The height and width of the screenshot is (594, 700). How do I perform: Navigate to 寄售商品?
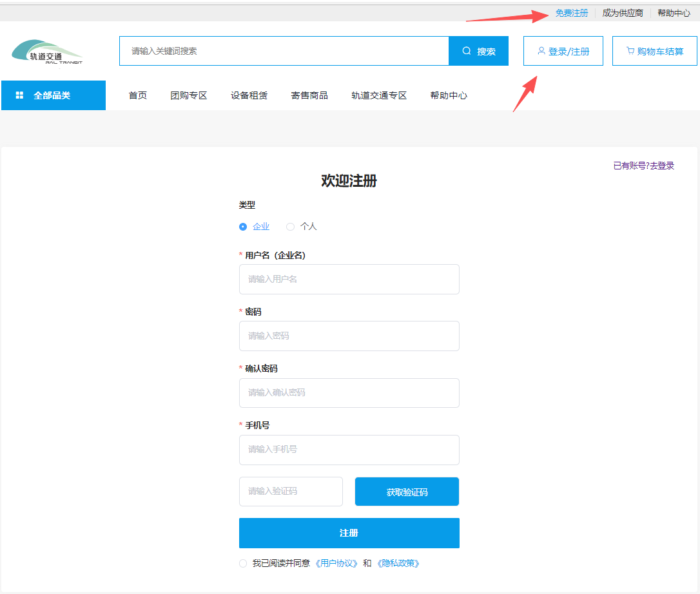point(309,95)
